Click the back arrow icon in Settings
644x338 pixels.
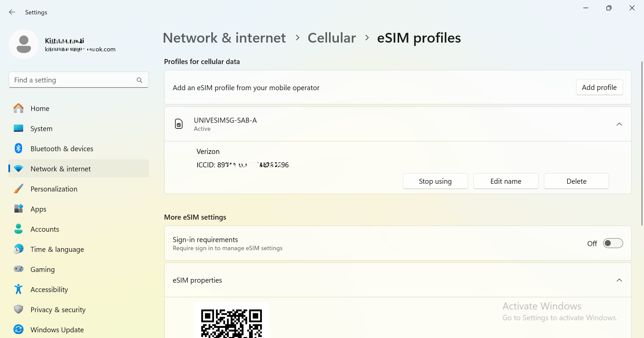click(x=12, y=12)
